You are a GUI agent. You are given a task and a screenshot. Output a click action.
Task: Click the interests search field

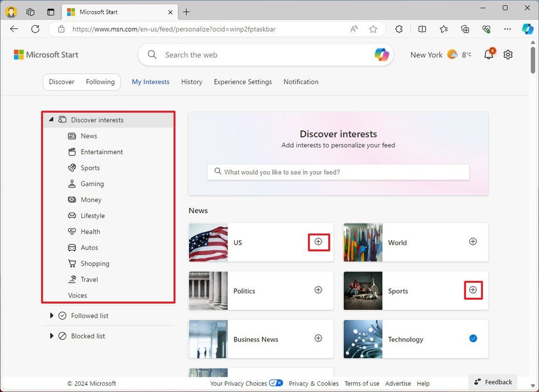click(337, 172)
